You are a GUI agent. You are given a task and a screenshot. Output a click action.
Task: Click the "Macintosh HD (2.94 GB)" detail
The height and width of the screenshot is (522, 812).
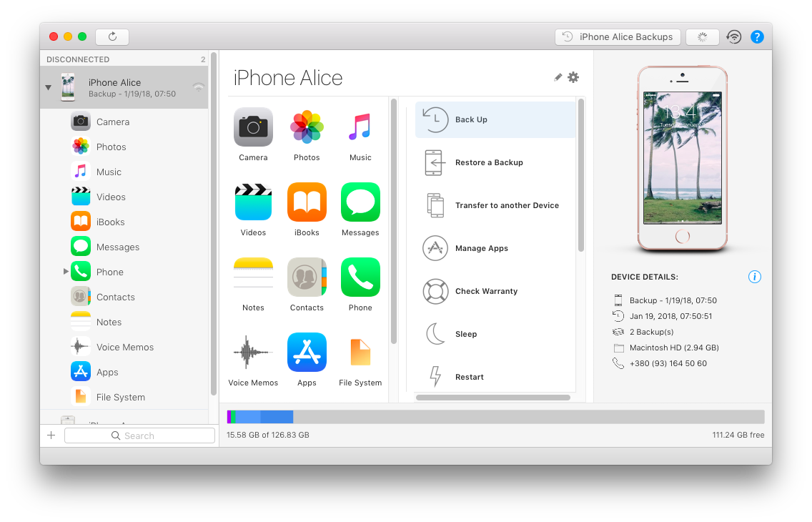pos(674,348)
